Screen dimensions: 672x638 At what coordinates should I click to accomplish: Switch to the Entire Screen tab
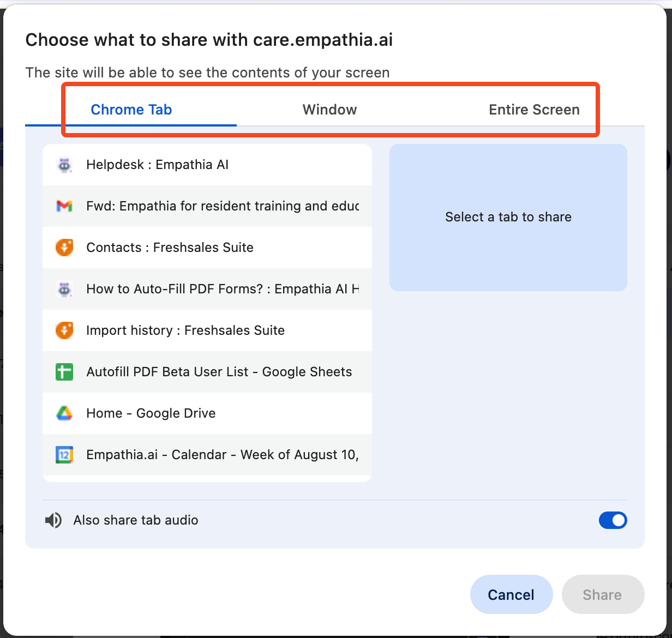tap(534, 110)
